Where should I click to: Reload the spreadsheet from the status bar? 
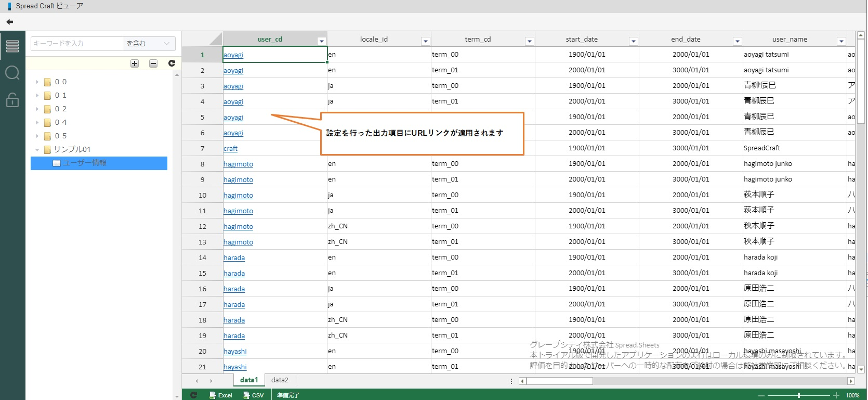point(193,395)
